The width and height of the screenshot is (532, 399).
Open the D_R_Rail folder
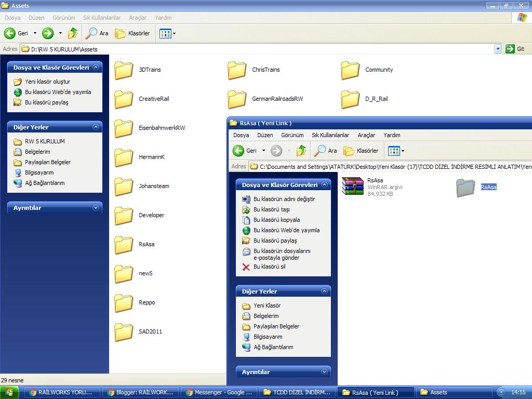tap(364, 99)
